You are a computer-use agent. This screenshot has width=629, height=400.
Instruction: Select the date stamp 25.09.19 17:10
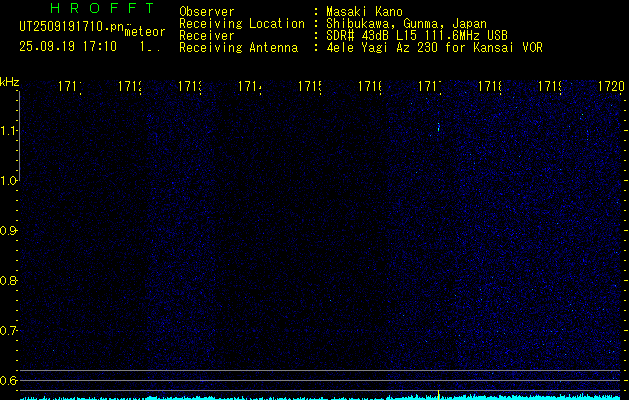point(68,46)
